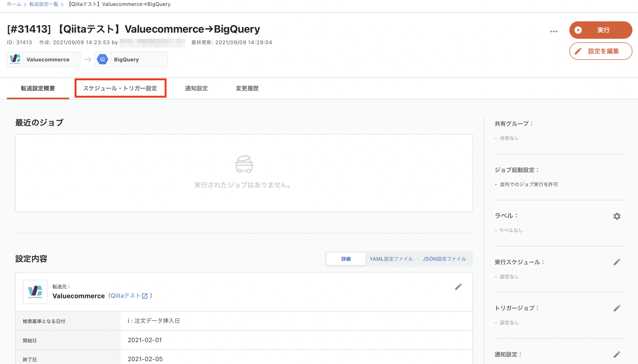
Task: Click the BigQuery icon in the header badge
Action: (102, 59)
